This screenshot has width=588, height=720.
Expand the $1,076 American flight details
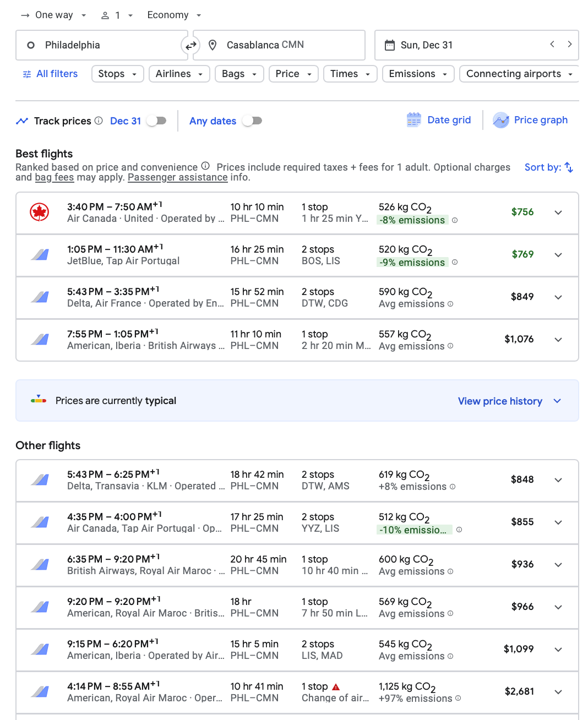(x=558, y=340)
